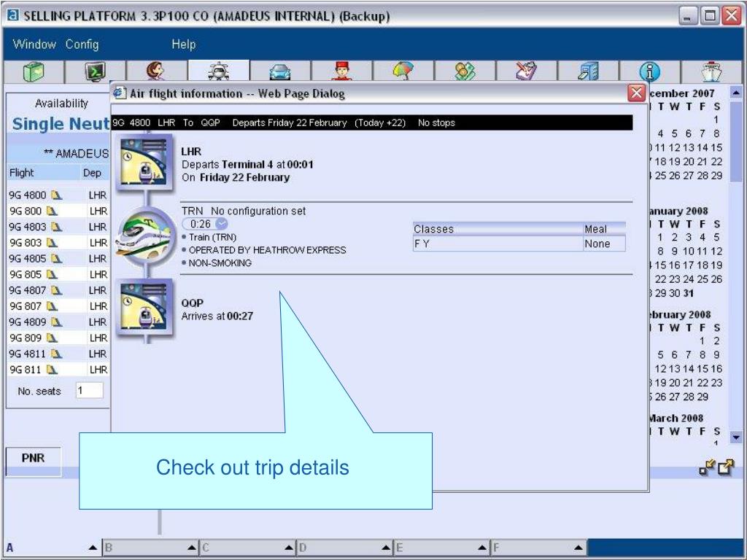
Task: Click calendar scrollbar down arrow
Action: 736,437
